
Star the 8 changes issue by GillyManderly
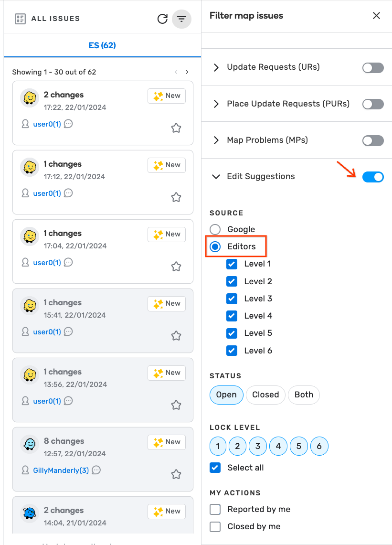pos(176,474)
